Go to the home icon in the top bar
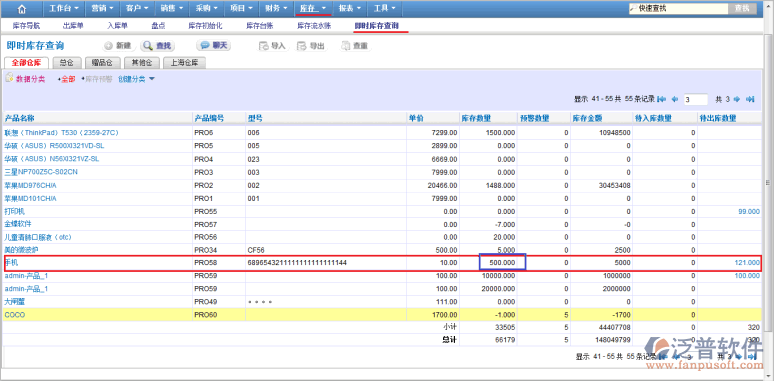 (21, 8)
